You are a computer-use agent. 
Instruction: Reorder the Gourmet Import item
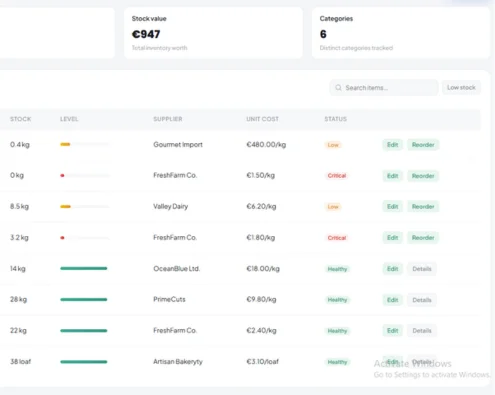[x=423, y=145]
